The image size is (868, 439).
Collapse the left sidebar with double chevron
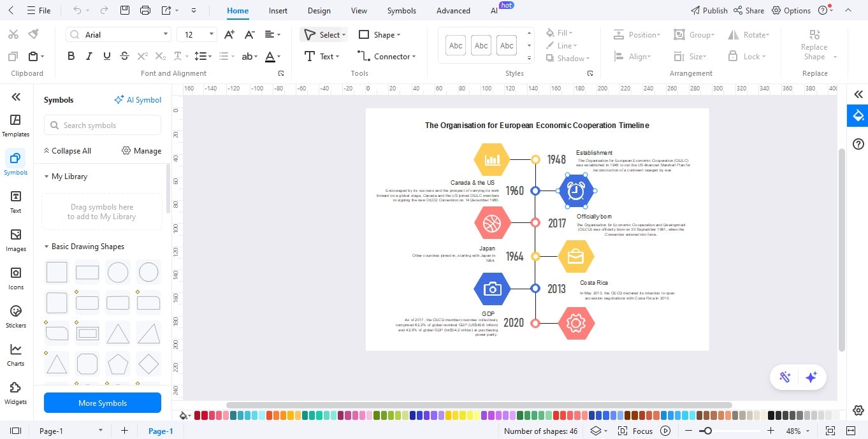pyautogui.click(x=16, y=97)
